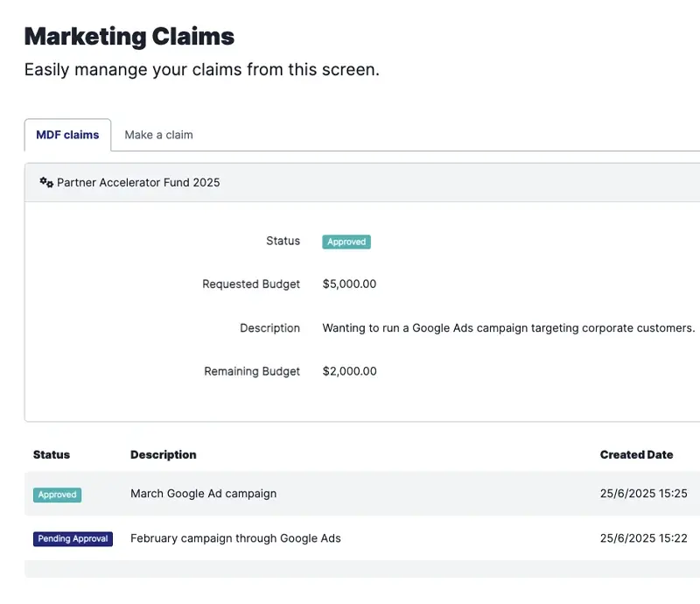Click the Requested Budget field label
Screen dimensions: 700x604
[x=251, y=284]
